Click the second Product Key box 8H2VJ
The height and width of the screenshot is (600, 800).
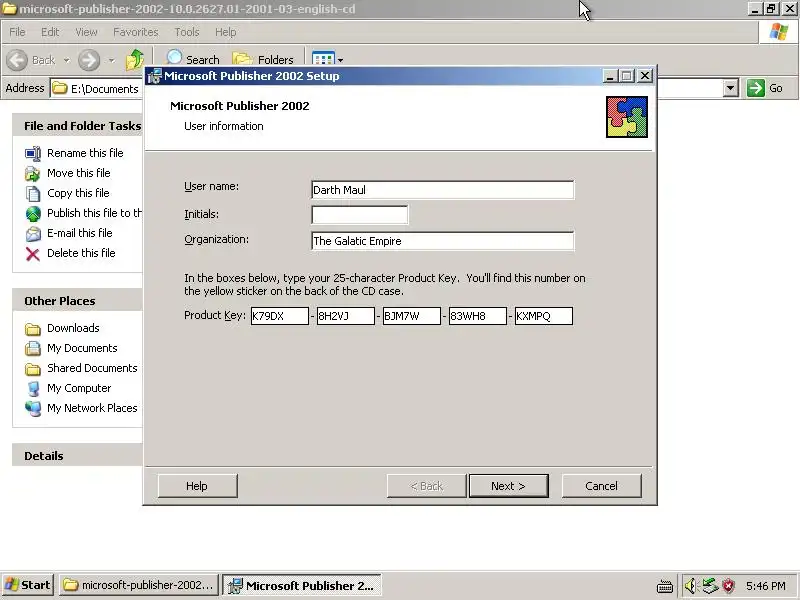(345, 316)
